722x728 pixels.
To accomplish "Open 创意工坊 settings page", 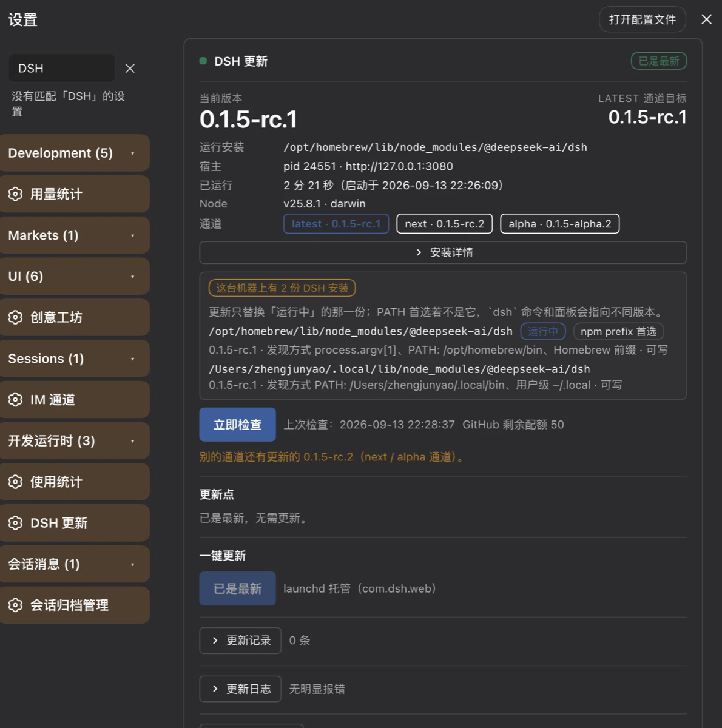I will click(75, 317).
